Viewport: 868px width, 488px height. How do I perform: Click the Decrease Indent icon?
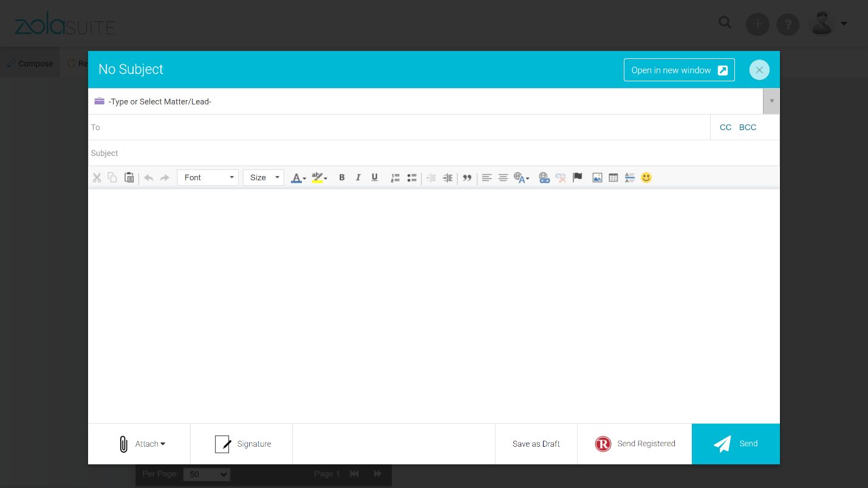tap(431, 178)
